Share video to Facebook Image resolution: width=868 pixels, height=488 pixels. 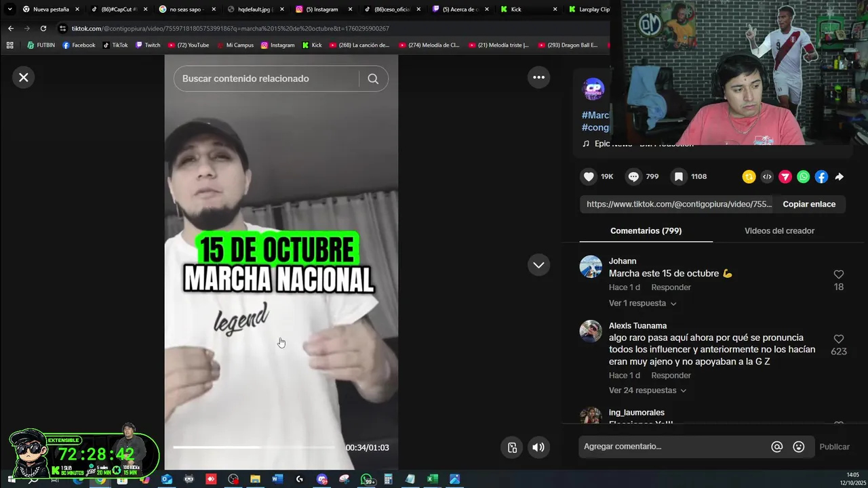pyautogui.click(x=821, y=177)
